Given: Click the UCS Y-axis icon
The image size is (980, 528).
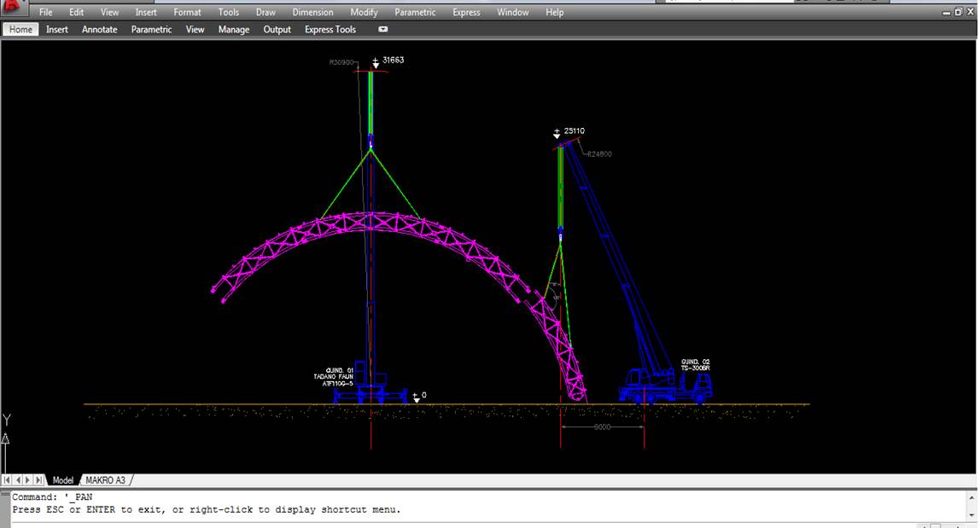Looking at the screenshot, I should click(7, 421).
